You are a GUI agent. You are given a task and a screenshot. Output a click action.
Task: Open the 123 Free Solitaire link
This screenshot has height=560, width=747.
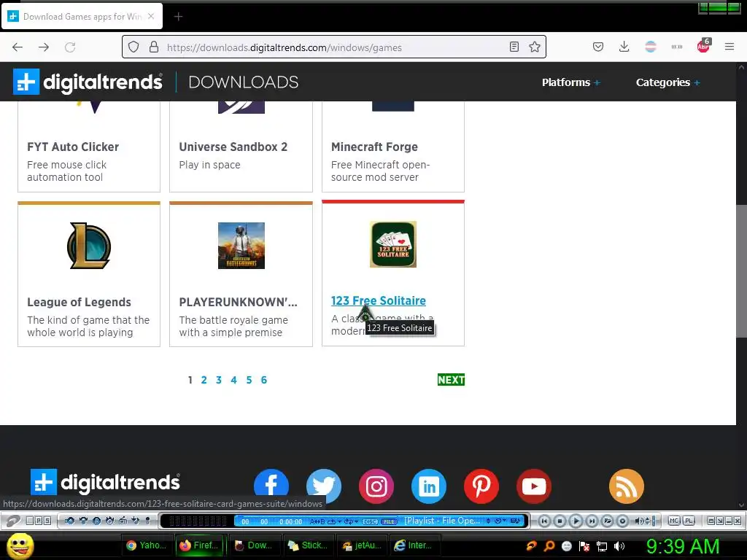379,301
